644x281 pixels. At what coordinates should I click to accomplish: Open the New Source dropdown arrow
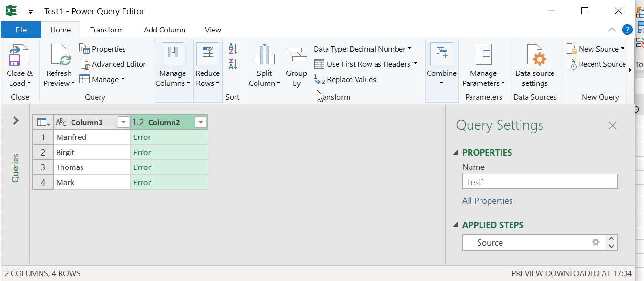pos(623,49)
